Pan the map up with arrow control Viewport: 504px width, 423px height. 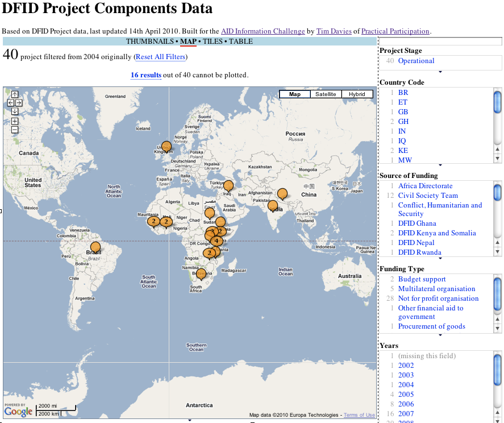(x=15, y=94)
